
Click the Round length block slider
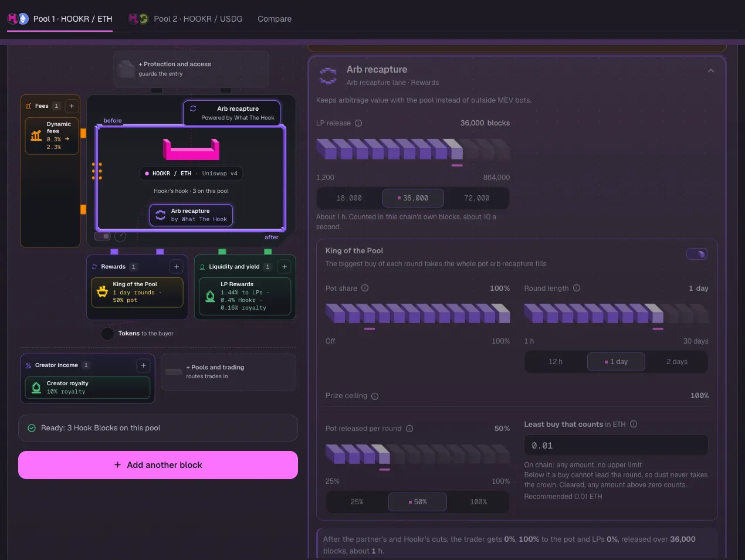[616, 314]
